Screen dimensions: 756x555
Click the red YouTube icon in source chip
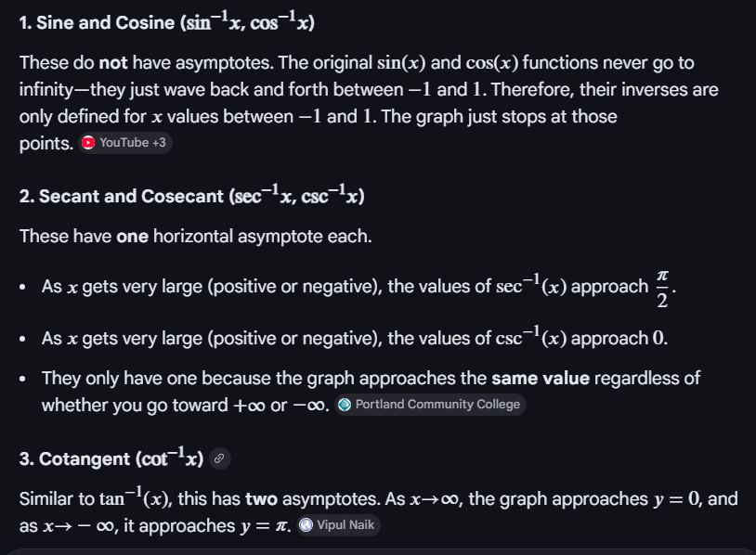tap(88, 143)
